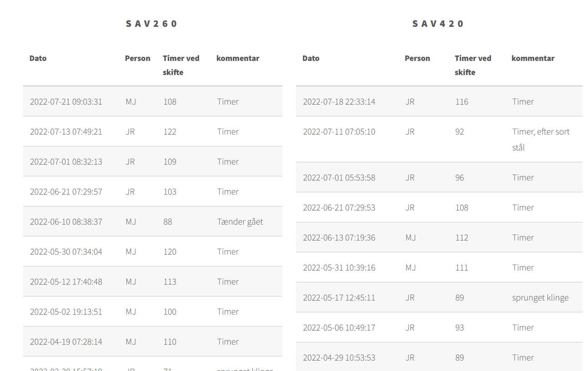Click person MJ in the 2022-05-31 row
The height and width of the screenshot is (371, 588).
[410, 267]
